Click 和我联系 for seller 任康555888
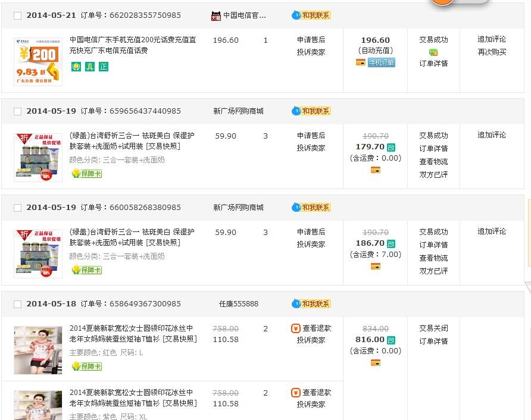This screenshot has height=420, width=531. coord(311,304)
